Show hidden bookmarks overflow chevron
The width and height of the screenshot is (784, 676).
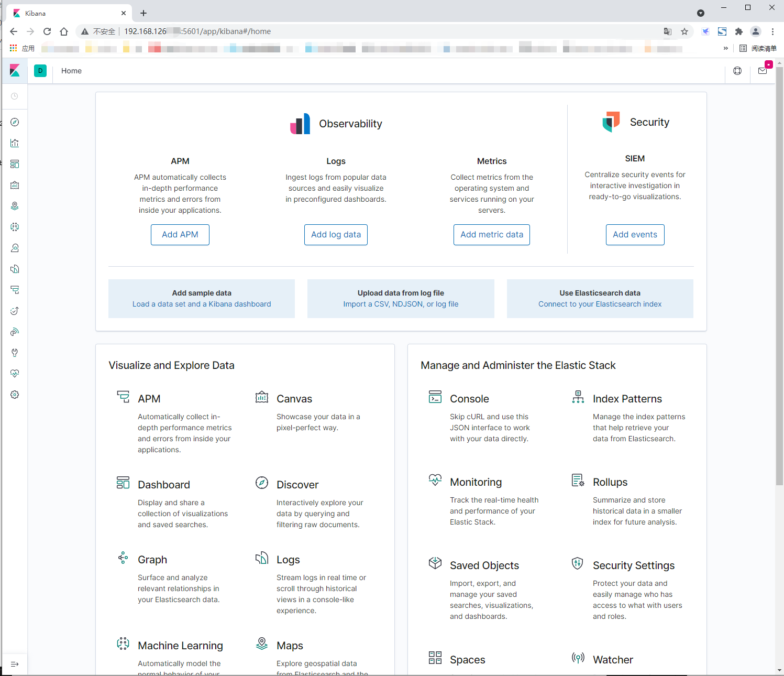(x=725, y=48)
